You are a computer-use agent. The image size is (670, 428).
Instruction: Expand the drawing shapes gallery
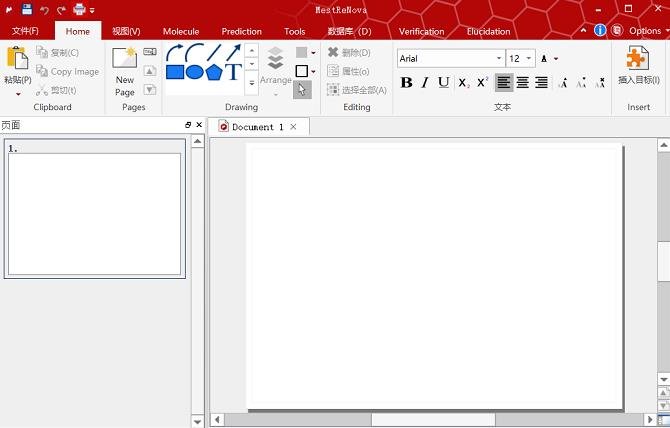(252, 83)
